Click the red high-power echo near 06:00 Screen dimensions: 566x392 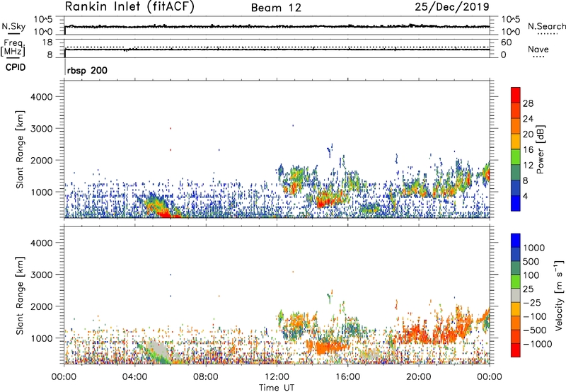[x=165, y=214]
